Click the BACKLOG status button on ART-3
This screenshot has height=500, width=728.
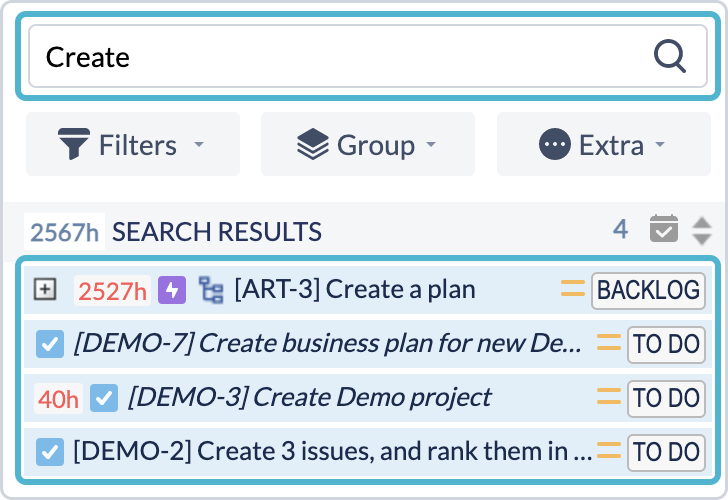point(648,290)
